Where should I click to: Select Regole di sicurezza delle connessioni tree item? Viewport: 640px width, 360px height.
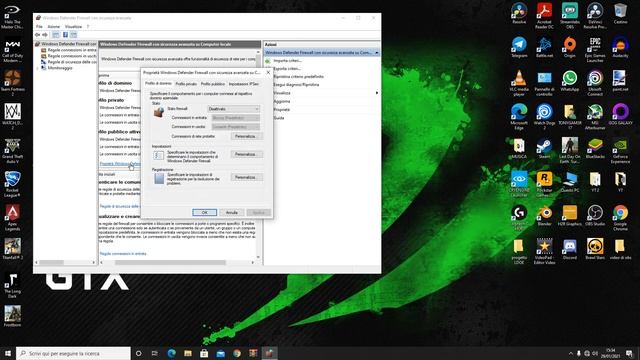point(69,62)
